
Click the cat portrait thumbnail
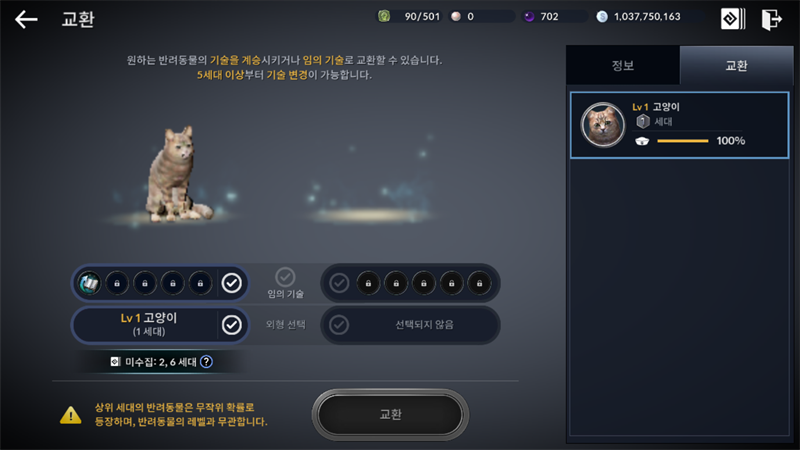point(603,124)
